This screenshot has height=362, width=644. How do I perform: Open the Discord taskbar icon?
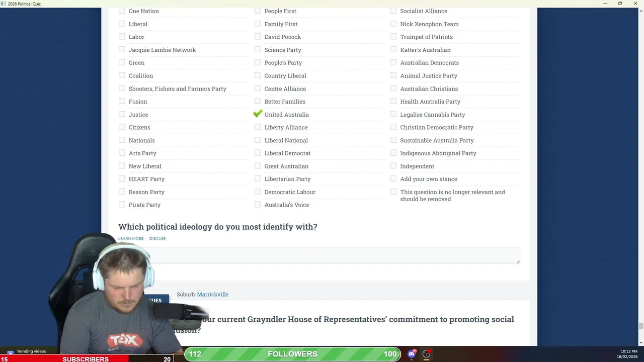pos(412,354)
